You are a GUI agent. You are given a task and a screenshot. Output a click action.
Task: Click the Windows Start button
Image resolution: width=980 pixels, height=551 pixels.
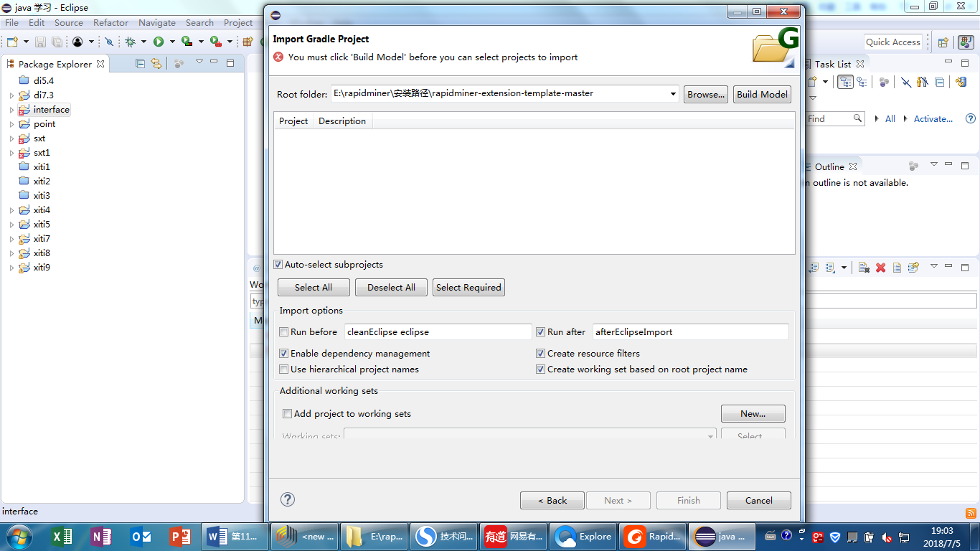pyautogui.click(x=19, y=536)
